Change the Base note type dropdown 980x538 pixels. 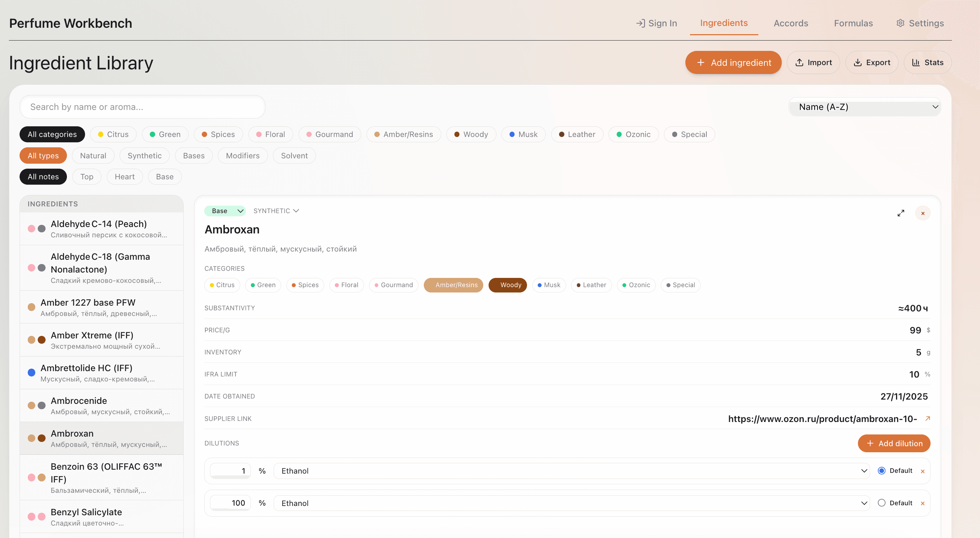pyautogui.click(x=225, y=210)
